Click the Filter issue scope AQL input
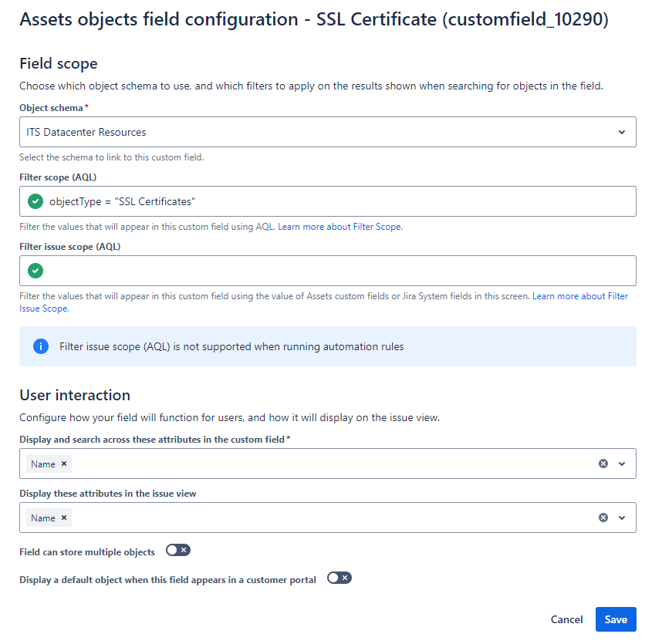Image resolution: width=662 pixels, height=644 pixels. tap(328, 271)
